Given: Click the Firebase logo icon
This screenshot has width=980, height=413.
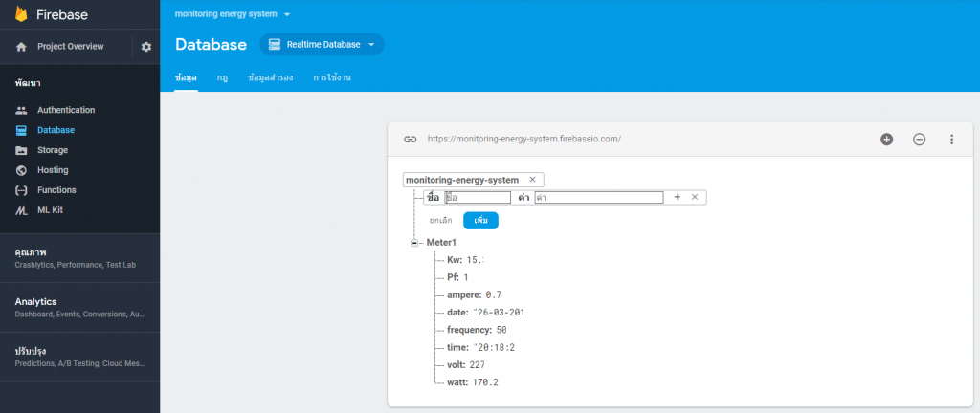Looking at the screenshot, I should pyautogui.click(x=20, y=14).
